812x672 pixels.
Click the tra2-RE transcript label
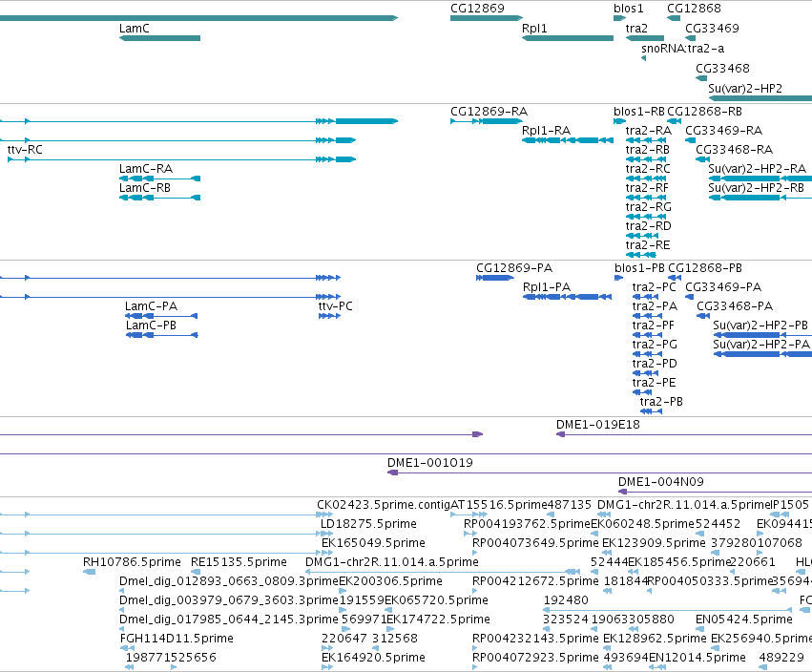pyautogui.click(x=648, y=245)
